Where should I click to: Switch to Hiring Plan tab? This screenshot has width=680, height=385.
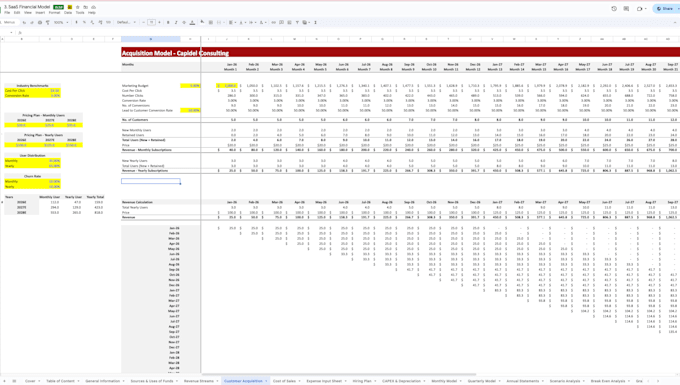coord(362,381)
